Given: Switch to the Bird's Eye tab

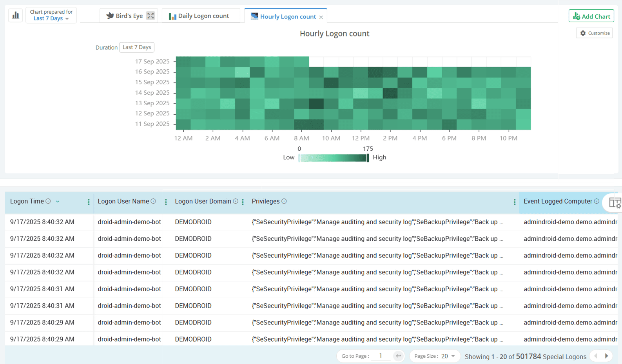Looking at the screenshot, I should [125, 16].
